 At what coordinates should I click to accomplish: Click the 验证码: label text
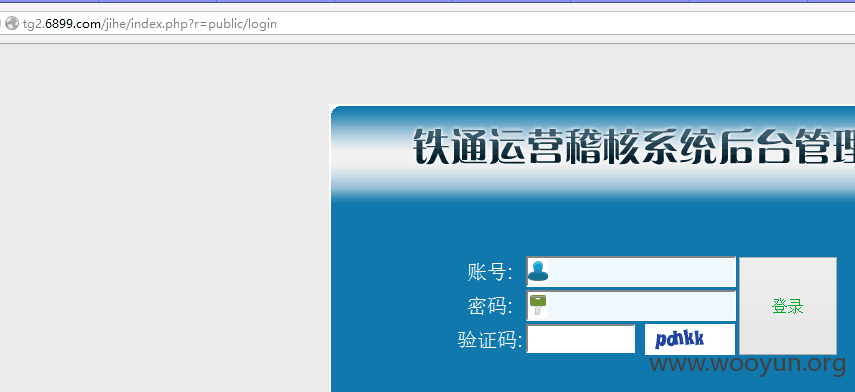(490, 340)
